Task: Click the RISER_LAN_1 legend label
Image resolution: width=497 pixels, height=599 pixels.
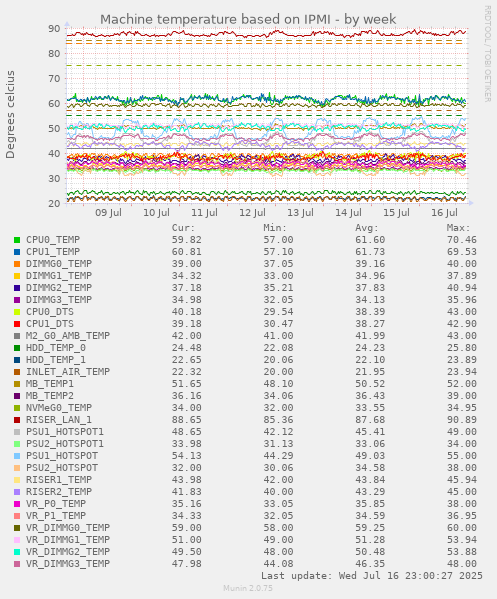Action: tap(59, 420)
